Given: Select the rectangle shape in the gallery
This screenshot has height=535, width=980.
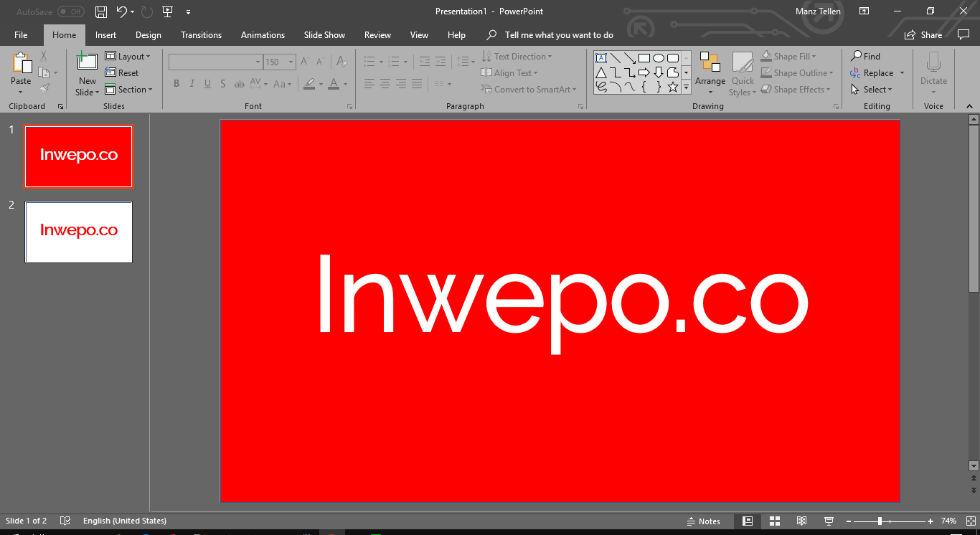Looking at the screenshot, I should coord(644,58).
